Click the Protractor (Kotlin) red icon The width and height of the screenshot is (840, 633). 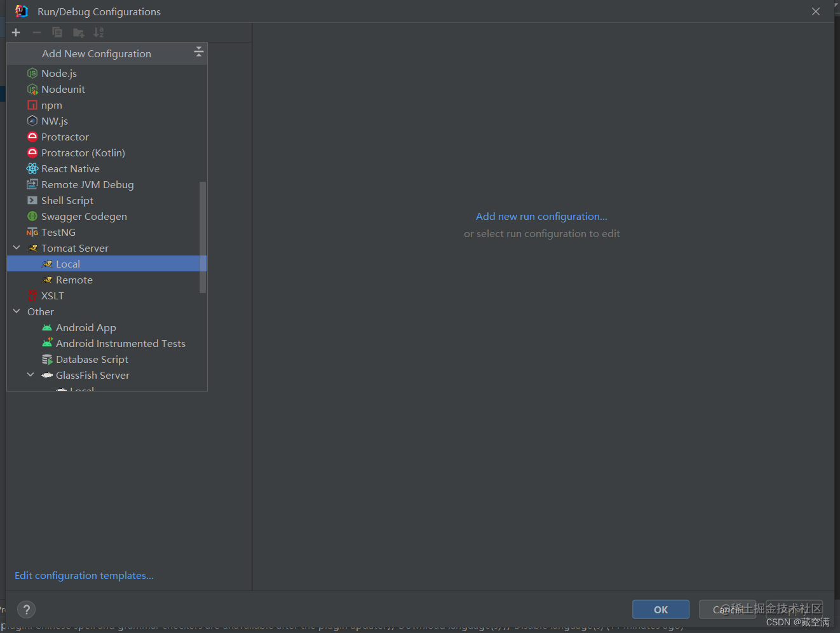click(32, 153)
